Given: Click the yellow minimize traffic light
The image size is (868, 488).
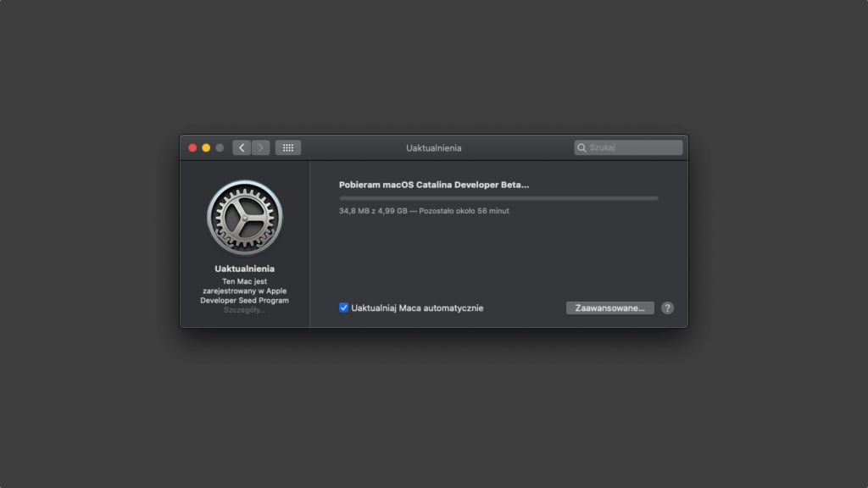Looking at the screenshot, I should [205, 147].
